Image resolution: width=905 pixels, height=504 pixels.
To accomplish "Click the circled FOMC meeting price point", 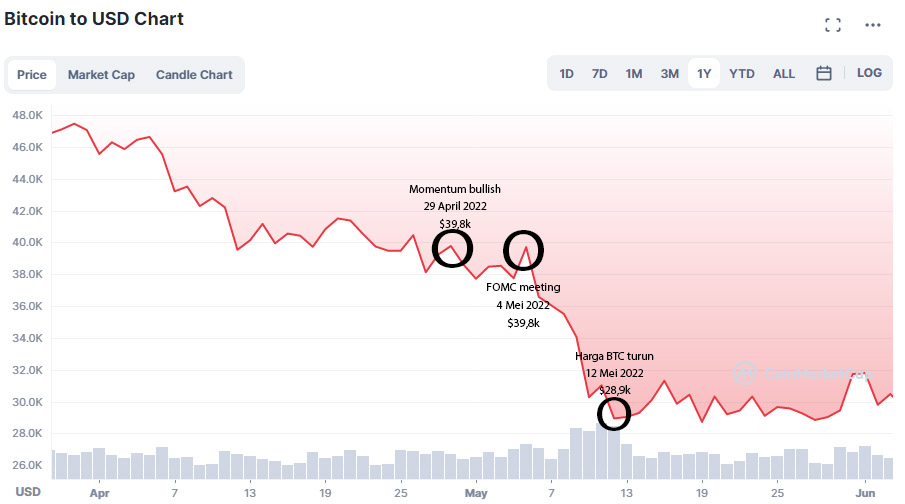I will click(x=524, y=248).
